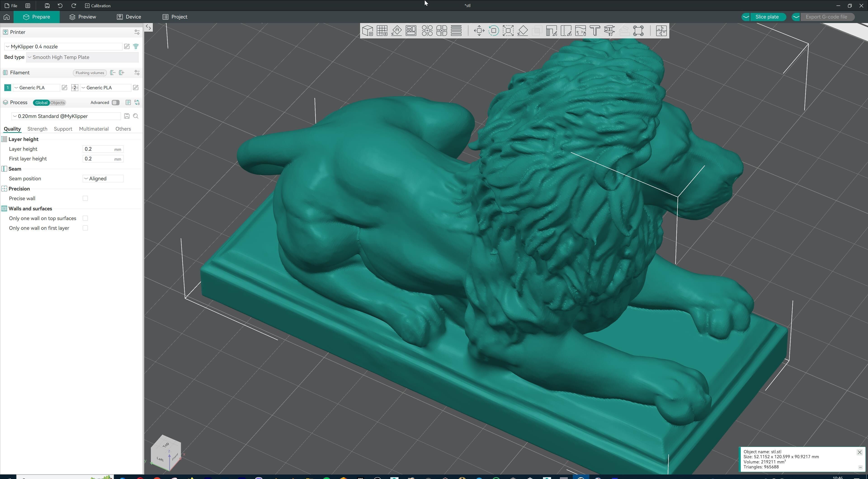Click the Add plate grid icon
This screenshot has width=868, height=479.
click(x=382, y=31)
